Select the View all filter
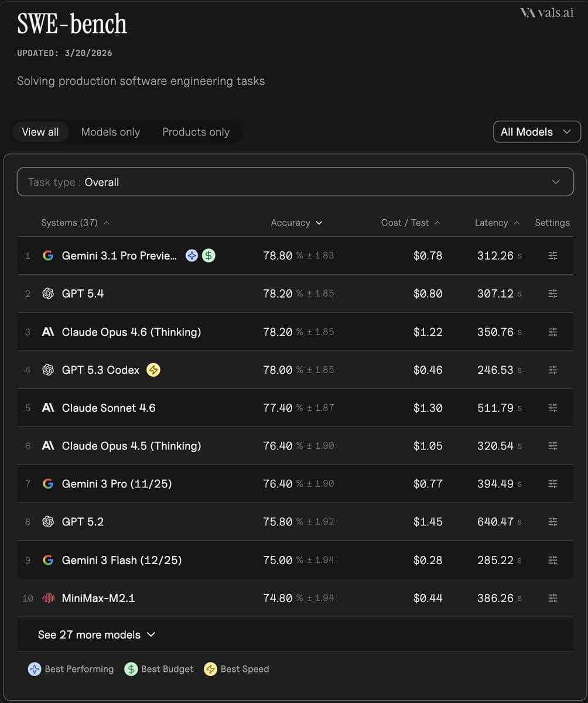The image size is (588, 703). click(40, 132)
